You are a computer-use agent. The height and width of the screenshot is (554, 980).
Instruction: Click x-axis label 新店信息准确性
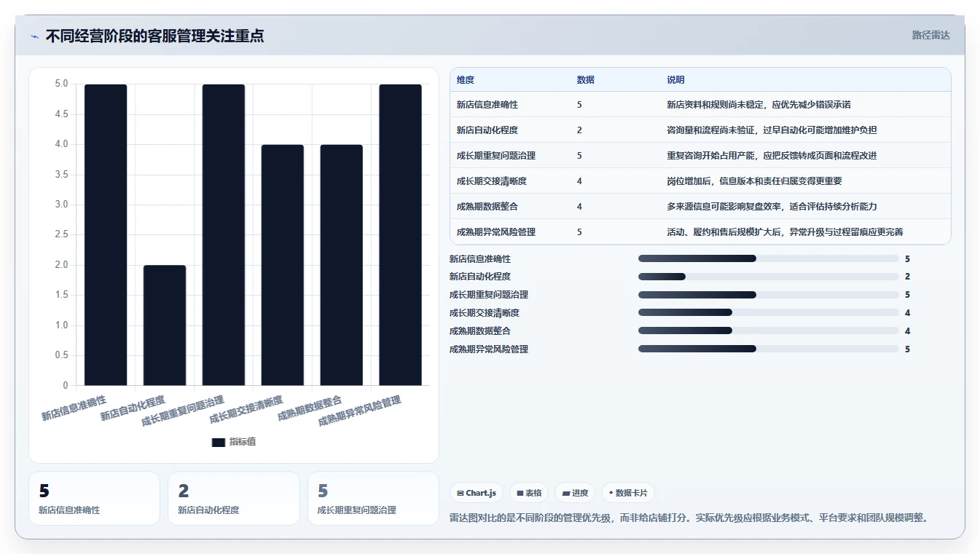pos(74,408)
